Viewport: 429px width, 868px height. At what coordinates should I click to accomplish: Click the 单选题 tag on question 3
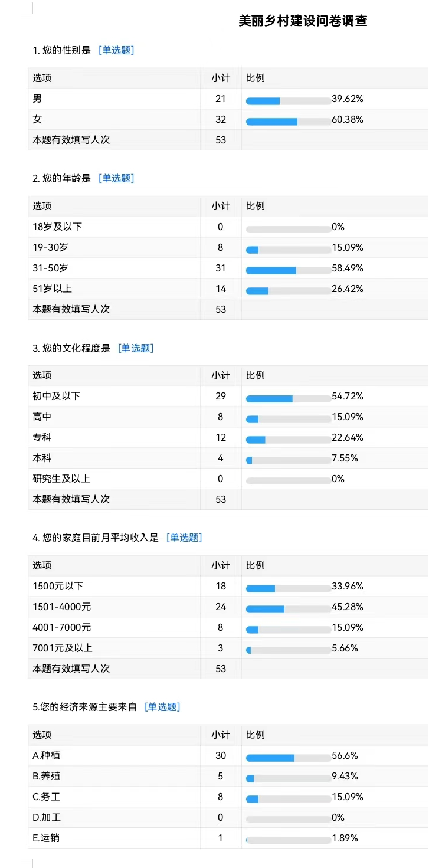(136, 348)
